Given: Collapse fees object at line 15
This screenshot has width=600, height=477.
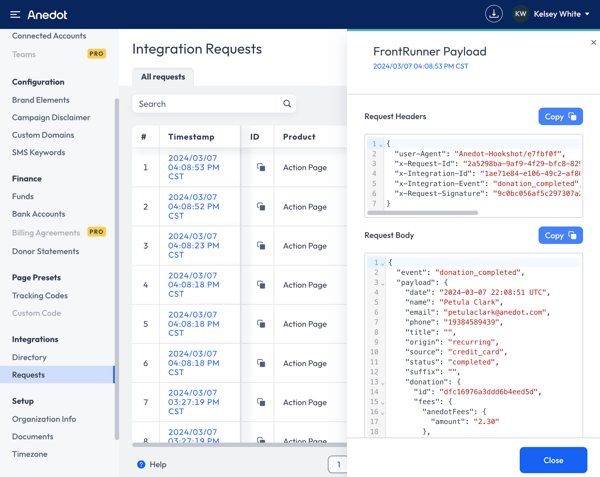Looking at the screenshot, I should (382, 403).
